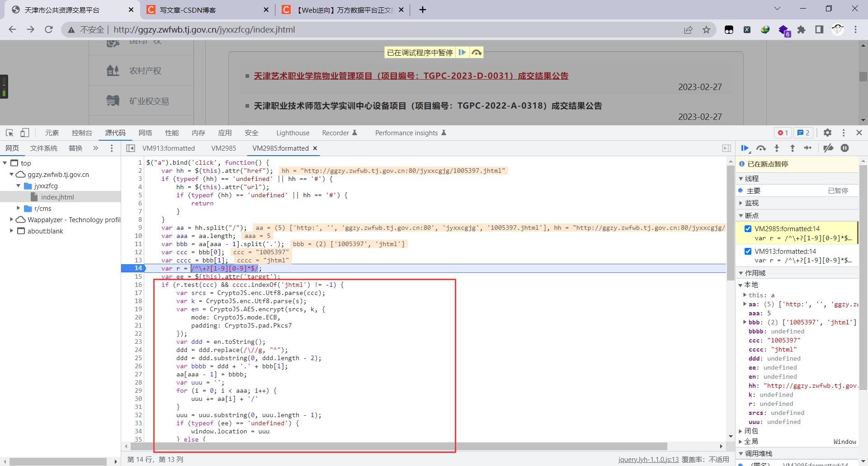Toggle browser side panel icon
This screenshot has height=466, width=868.
(819, 29)
